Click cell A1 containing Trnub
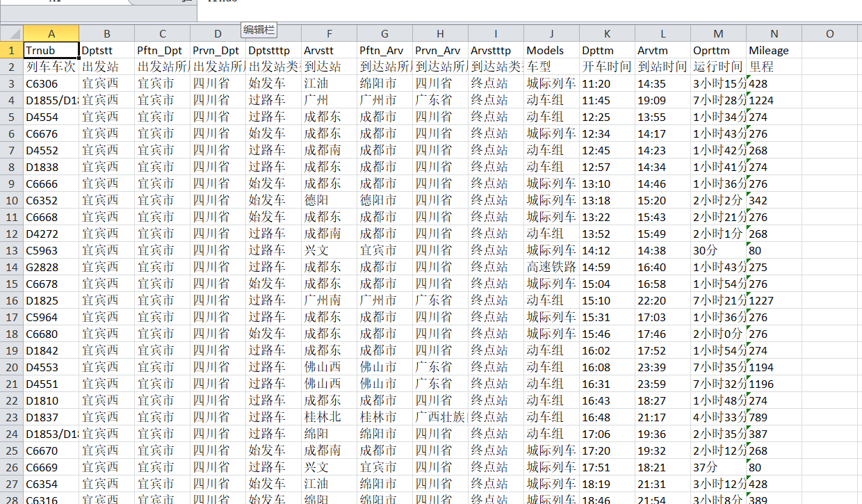Viewport: 862px width, 504px height. pos(51,50)
